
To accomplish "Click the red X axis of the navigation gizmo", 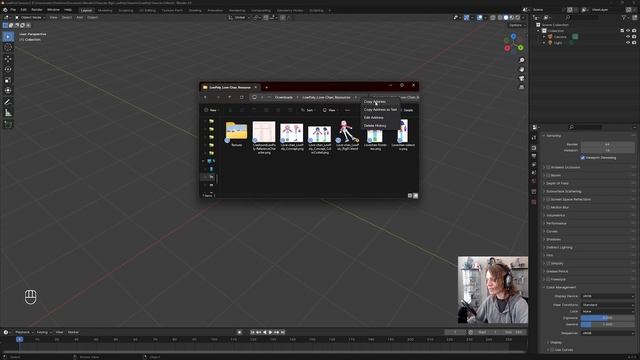I will click(507, 48).
